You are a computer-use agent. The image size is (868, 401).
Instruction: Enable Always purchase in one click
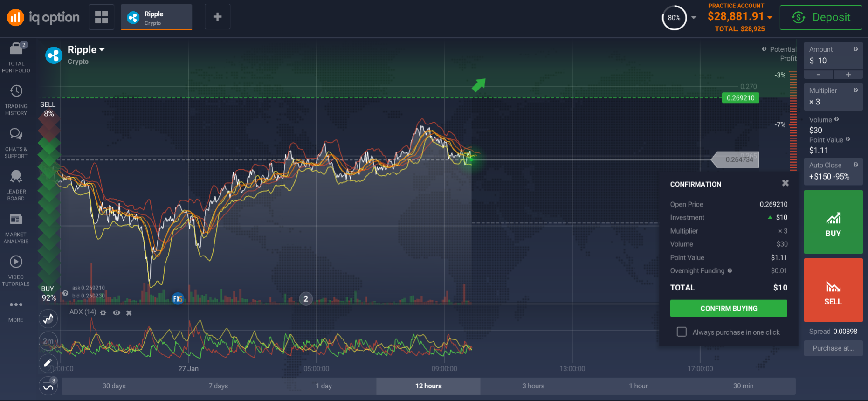tap(682, 332)
